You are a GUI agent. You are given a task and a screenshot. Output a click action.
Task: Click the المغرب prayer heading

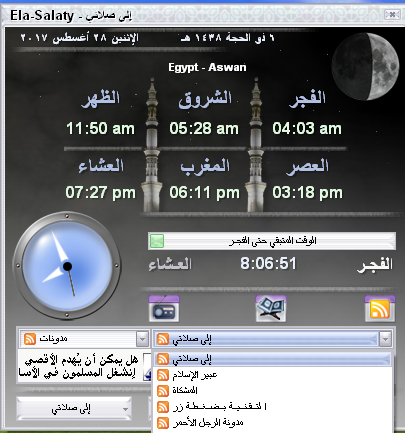pyautogui.click(x=205, y=167)
